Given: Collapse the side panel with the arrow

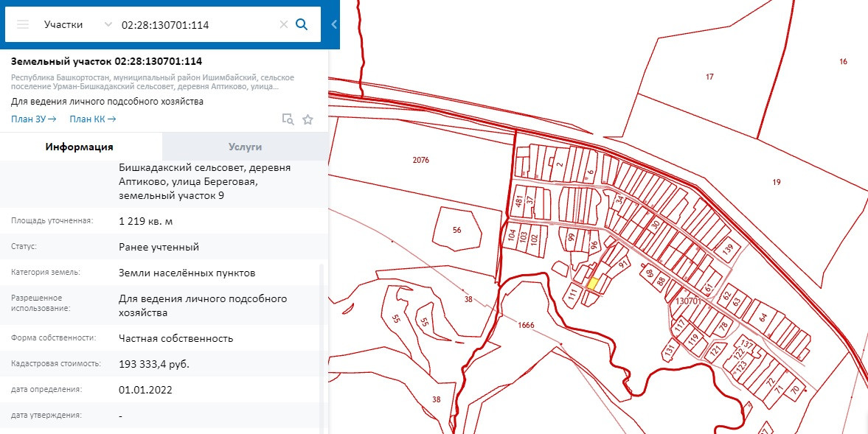Looking at the screenshot, I should [334, 24].
